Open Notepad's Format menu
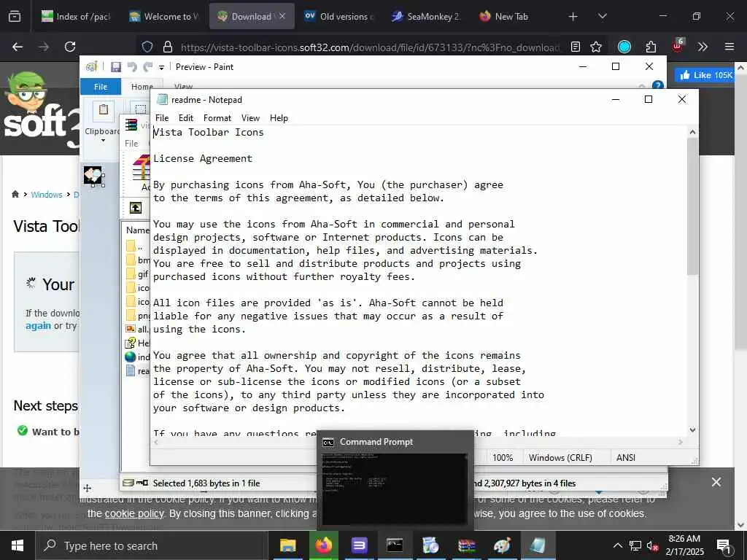The width and height of the screenshot is (747, 560). [217, 118]
